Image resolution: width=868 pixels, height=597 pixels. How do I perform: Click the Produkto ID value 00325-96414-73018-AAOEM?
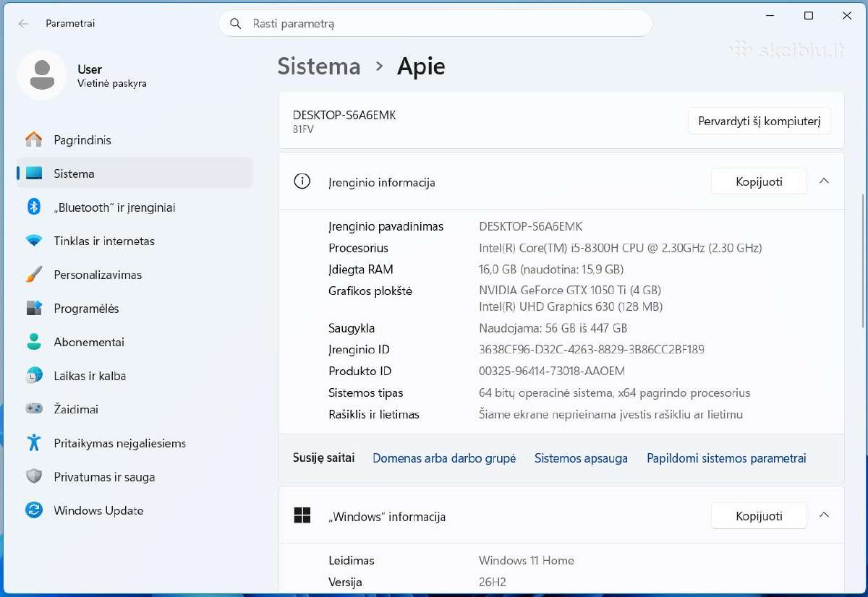[552, 371]
